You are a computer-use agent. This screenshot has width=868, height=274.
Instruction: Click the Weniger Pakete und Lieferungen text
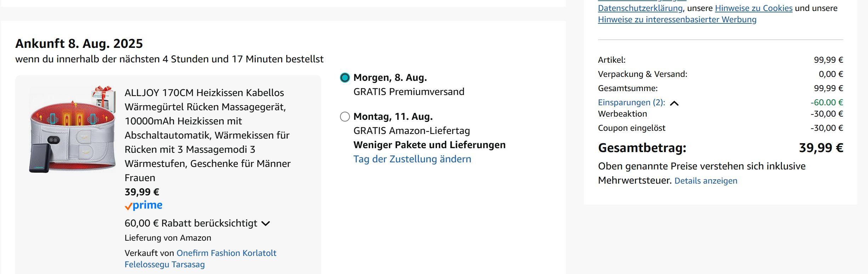(429, 145)
